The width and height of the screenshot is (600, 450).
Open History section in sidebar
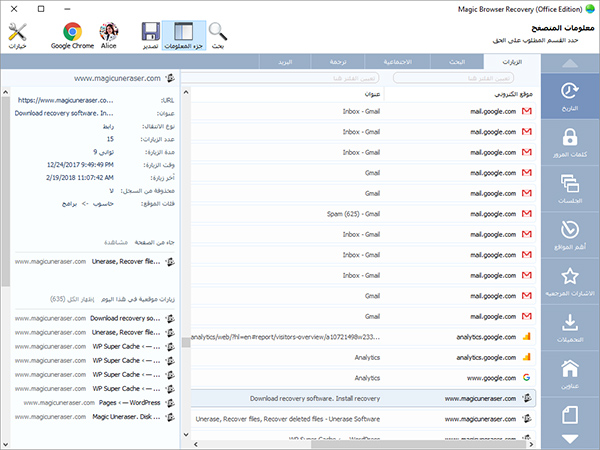[x=570, y=96]
